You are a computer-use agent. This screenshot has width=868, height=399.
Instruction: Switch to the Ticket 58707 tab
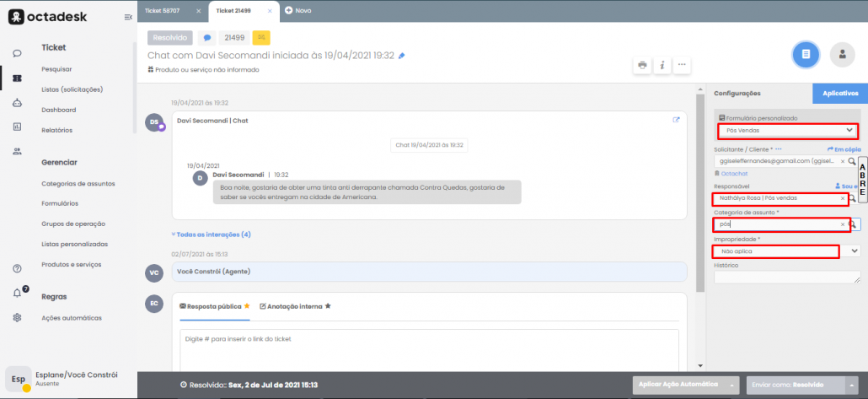pyautogui.click(x=163, y=10)
